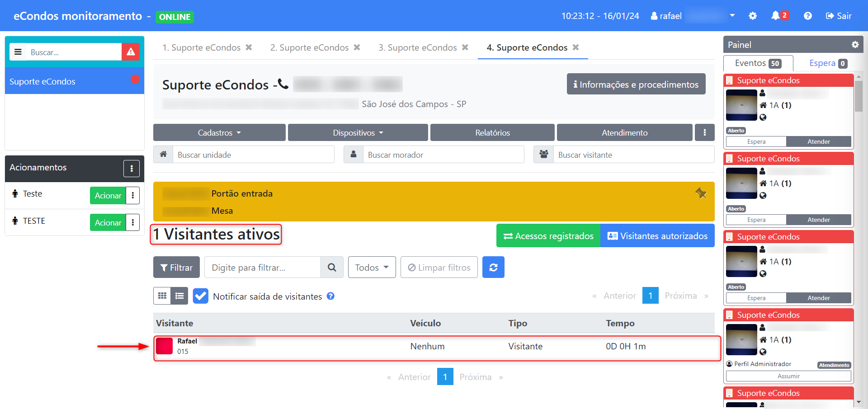Open notifications bell with 2 badge
This screenshot has height=409, width=868.
(x=779, y=16)
